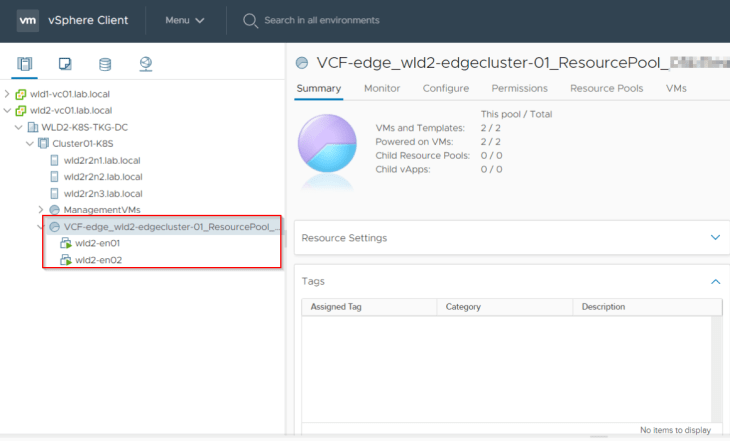Click the resource pool icon beside the title
This screenshot has height=441, width=730.
tap(302, 63)
